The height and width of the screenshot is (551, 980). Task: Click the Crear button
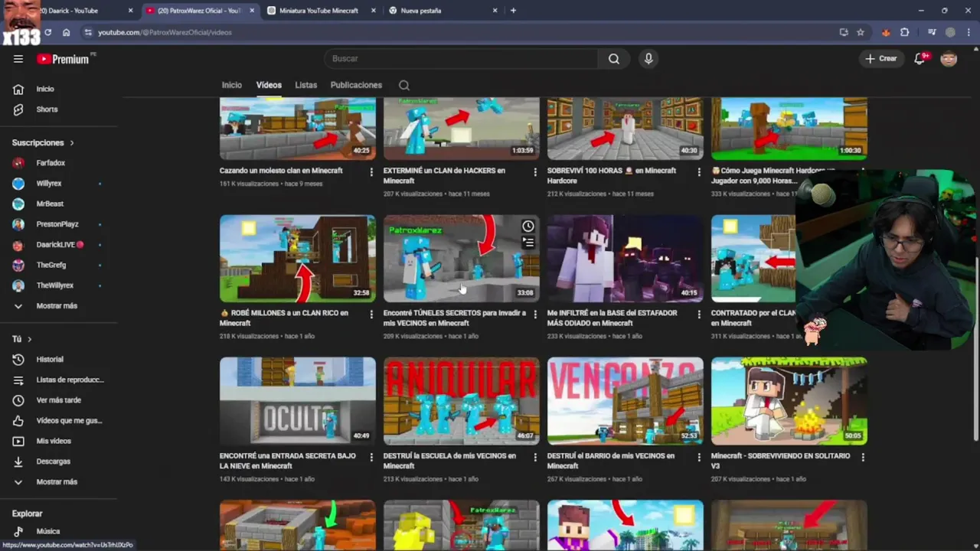coord(881,59)
